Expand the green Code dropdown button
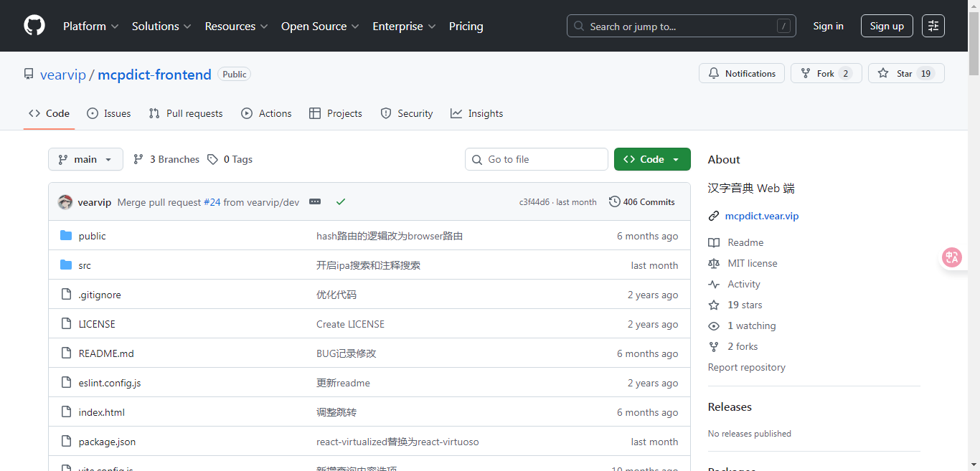The width and height of the screenshot is (980, 471). pyautogui.click(x=651, y=159)
